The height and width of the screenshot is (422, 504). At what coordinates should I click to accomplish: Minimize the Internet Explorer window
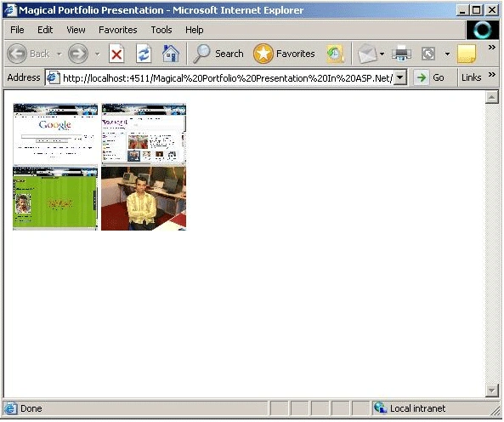pyautogui.click(x=462, y=10)
